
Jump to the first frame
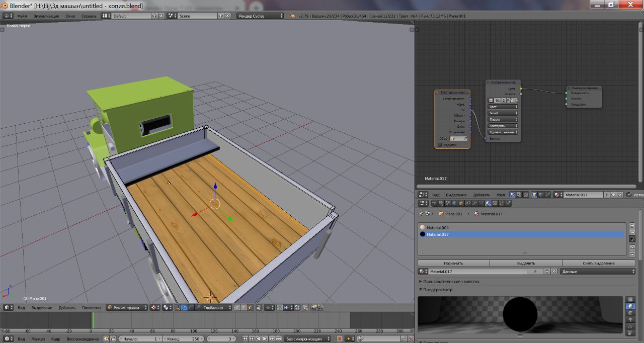[x=245, y=339]
